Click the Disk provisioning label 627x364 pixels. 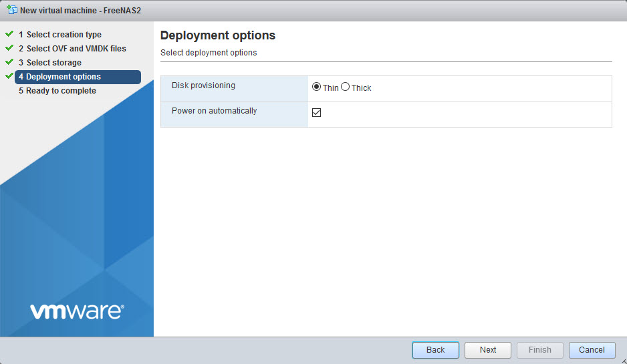[x=203, y=85]
